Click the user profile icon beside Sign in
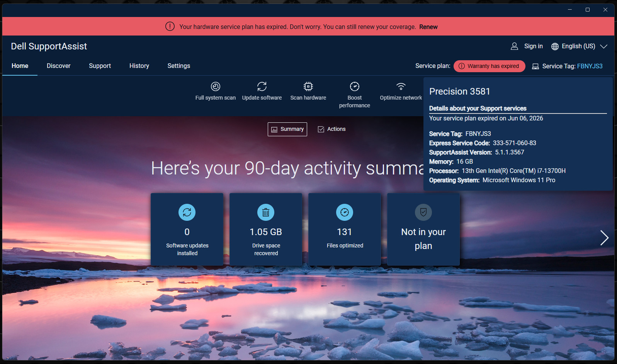Screen dimensions: 617x364 click(514, 46)
